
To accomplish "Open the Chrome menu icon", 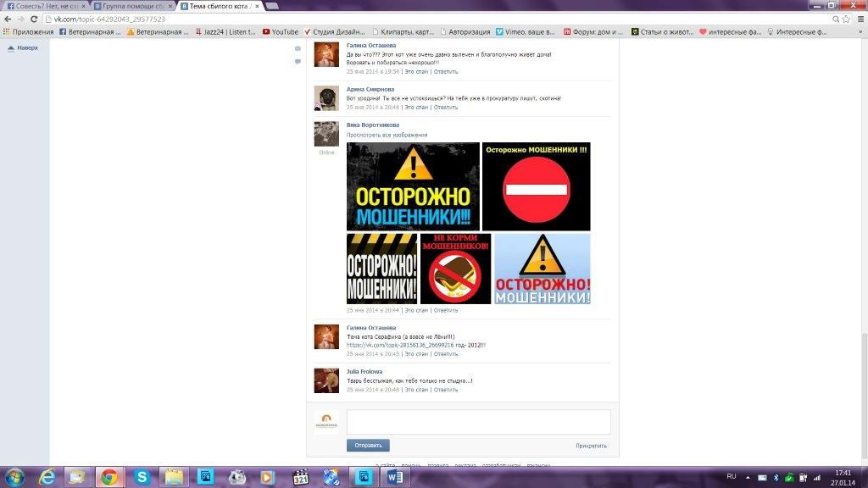I will pos(861,19).
